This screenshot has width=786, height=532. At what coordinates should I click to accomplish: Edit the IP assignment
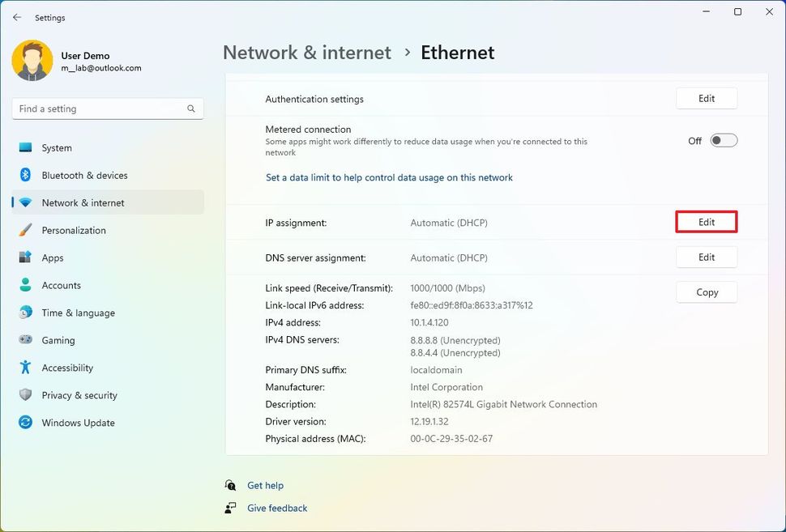(706, 222)
